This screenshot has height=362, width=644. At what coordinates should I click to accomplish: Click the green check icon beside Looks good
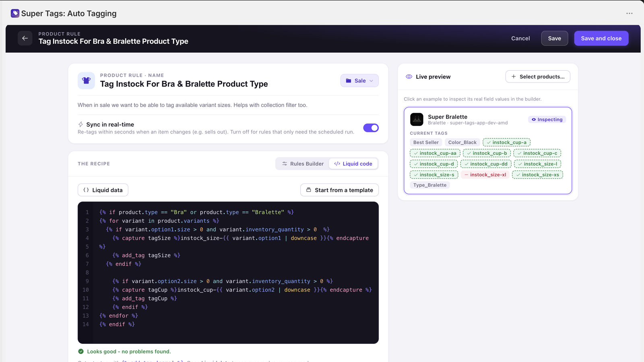81,351
